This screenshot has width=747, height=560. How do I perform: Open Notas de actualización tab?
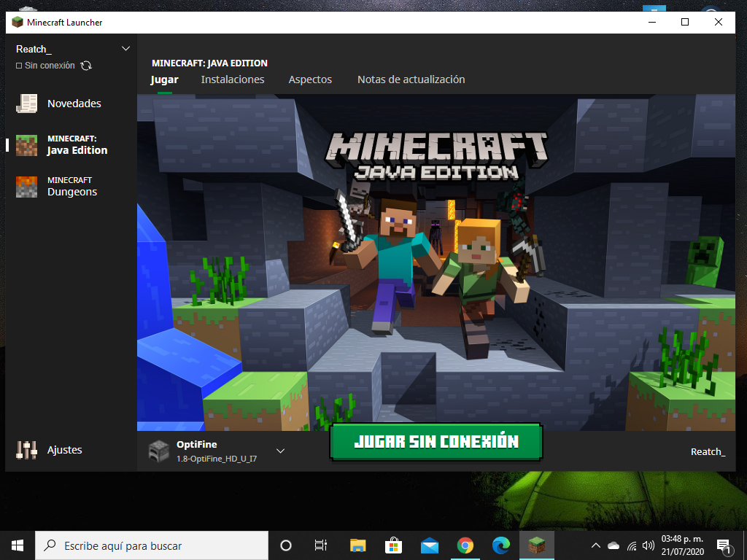point(411,79)
